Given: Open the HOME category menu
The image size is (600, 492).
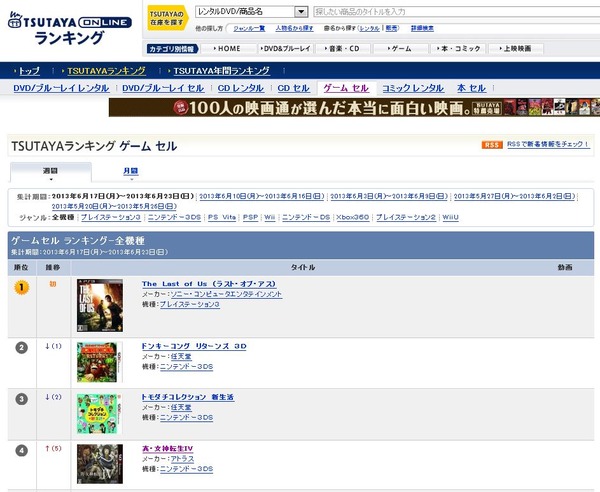Looking at the screenshot, I should [x=228, y=49].
